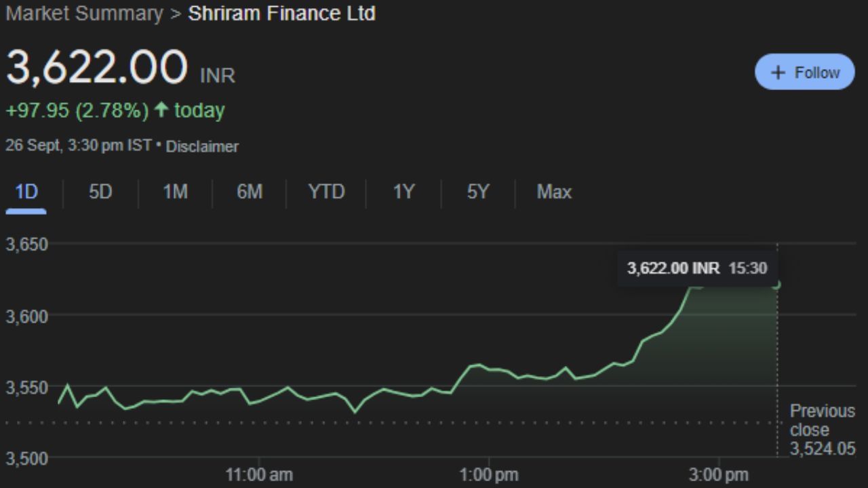Click the 3,600 y-axis label
Screen dimensions: 868x488
click(27, 317)
